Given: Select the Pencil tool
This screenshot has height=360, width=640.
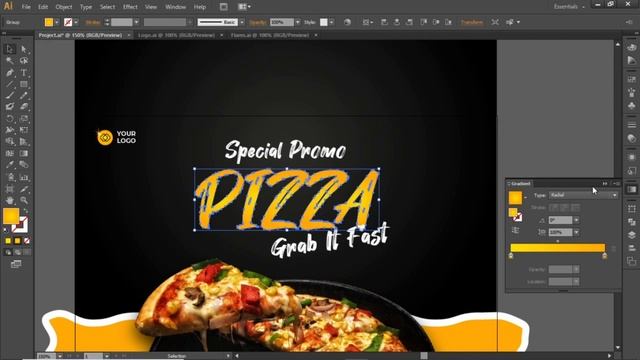Looking at the screenshot, I should [x=24, y=96].
